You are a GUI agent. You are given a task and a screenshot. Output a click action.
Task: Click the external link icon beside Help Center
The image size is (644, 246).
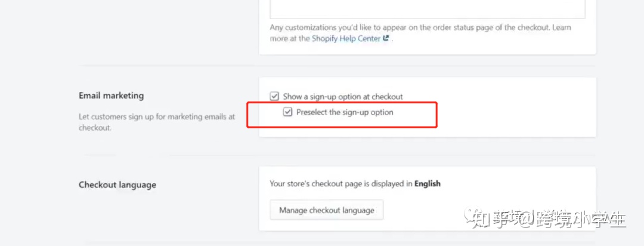pos(386,39)
